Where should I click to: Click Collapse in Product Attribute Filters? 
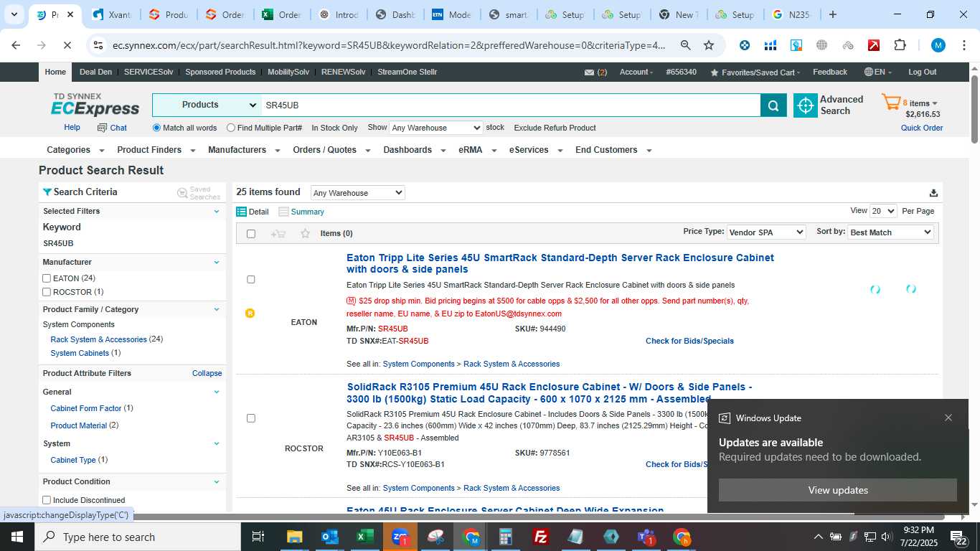point(207,373)
